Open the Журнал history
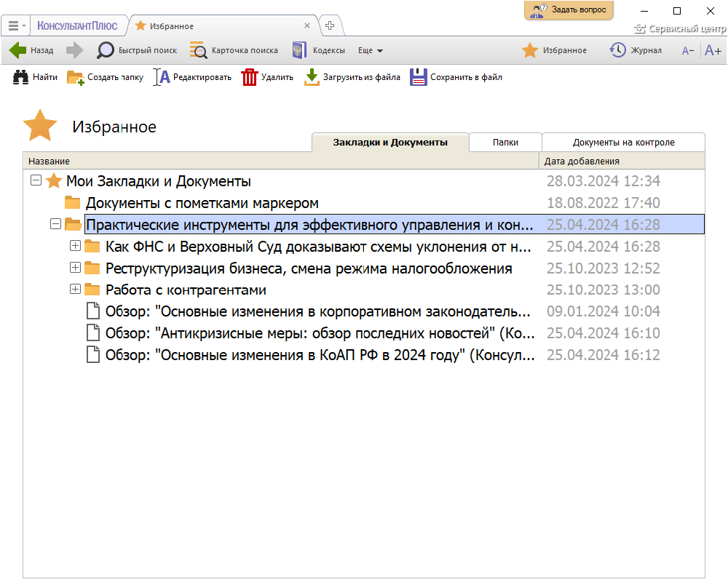The image size is (728, 582). (x=636, y=50)
